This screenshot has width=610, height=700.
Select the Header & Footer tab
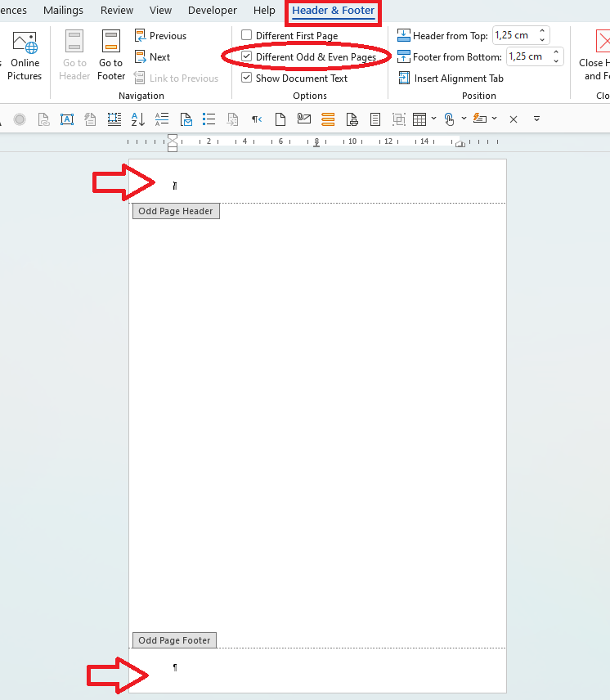coord(334,11)
